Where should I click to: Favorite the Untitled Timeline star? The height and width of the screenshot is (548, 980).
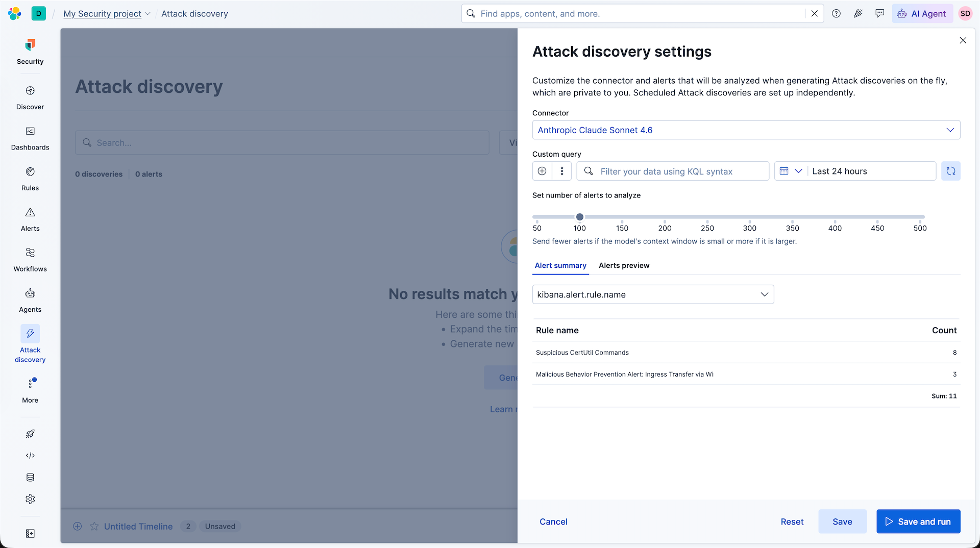94,527
